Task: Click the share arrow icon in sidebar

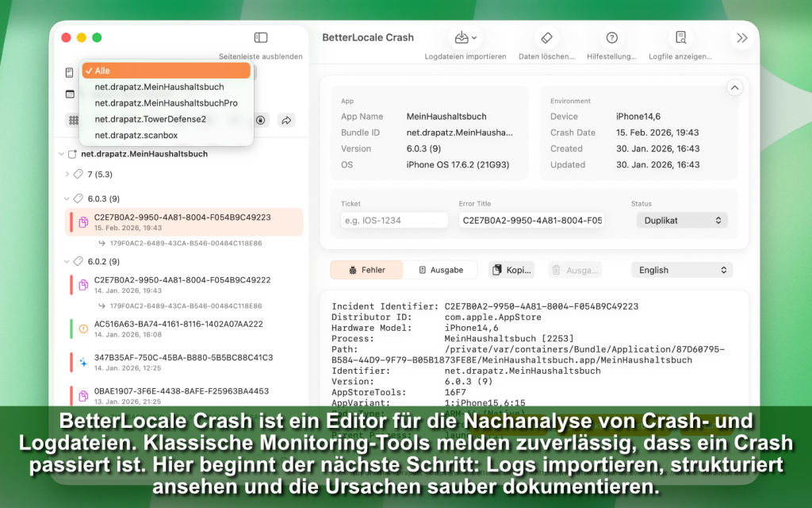Action: point(286,120)
